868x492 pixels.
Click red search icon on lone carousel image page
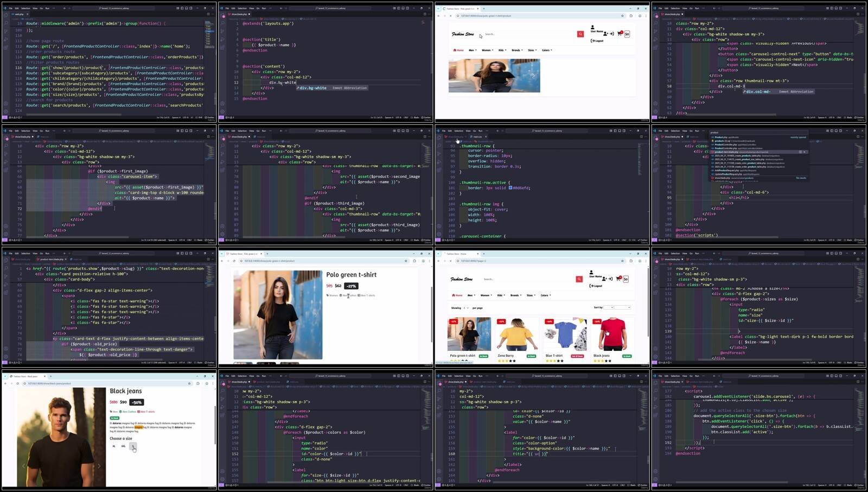click(580, 34)
